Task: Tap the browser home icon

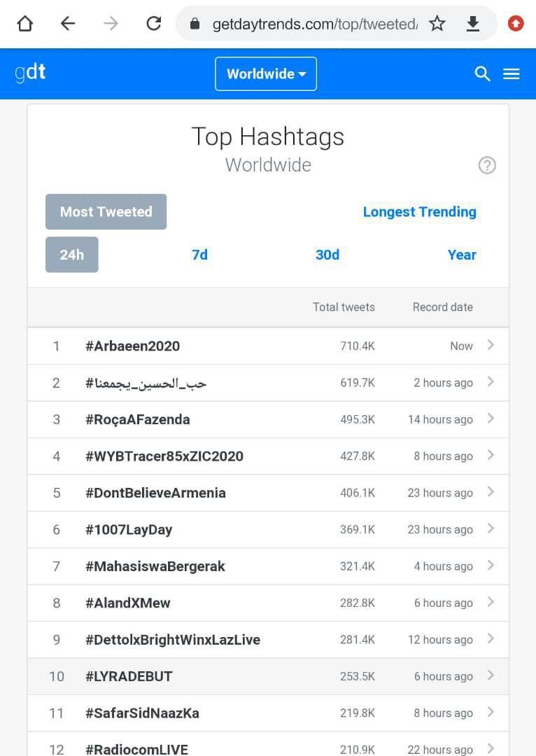Action: click(x=25, y=23)
